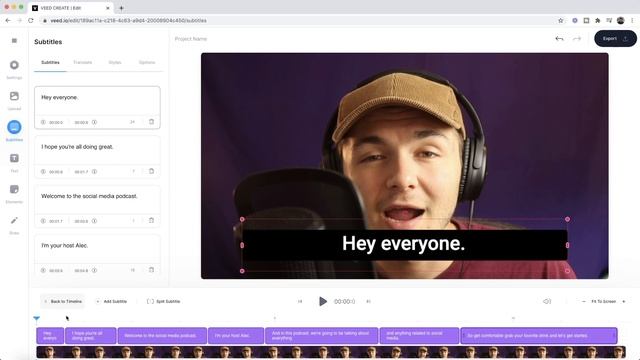Edit the Project Name field
Viewport: 640px width, 360px height.
191,39
